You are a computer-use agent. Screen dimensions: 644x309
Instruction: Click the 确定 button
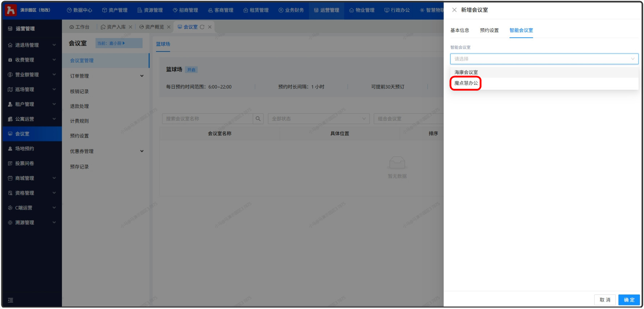(629, 300)
